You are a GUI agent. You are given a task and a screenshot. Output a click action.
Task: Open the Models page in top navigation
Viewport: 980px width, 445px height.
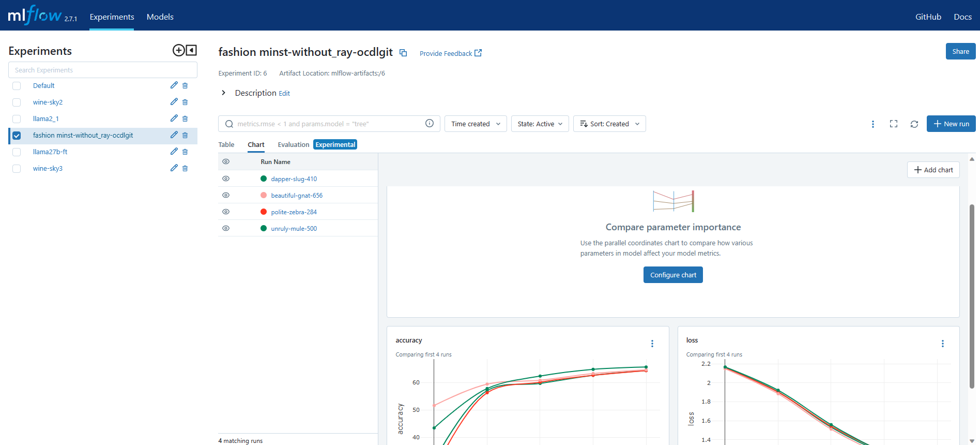pos(160,17)
